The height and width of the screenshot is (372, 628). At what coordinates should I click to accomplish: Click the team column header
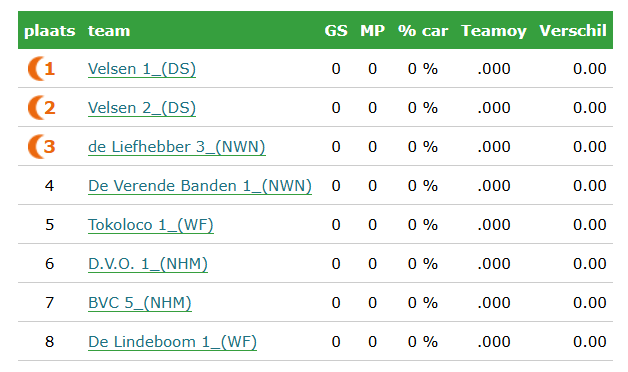[x=109, y=31]
